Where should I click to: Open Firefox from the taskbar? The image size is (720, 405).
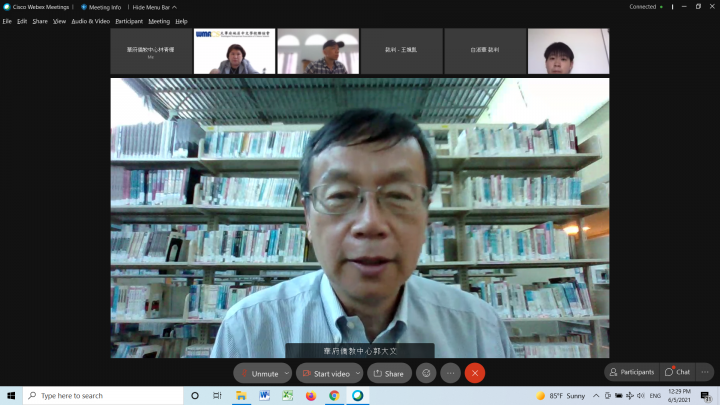coord(311,396)
